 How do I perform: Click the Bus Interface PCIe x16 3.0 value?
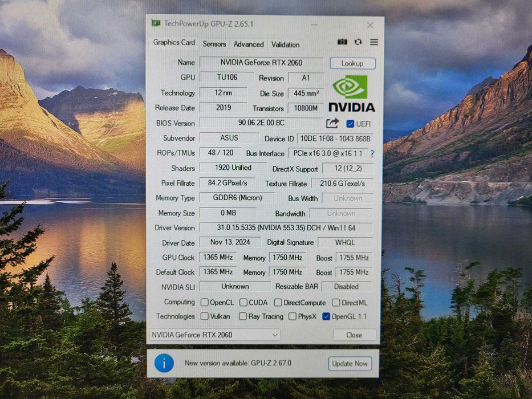[x=328, y=153]
